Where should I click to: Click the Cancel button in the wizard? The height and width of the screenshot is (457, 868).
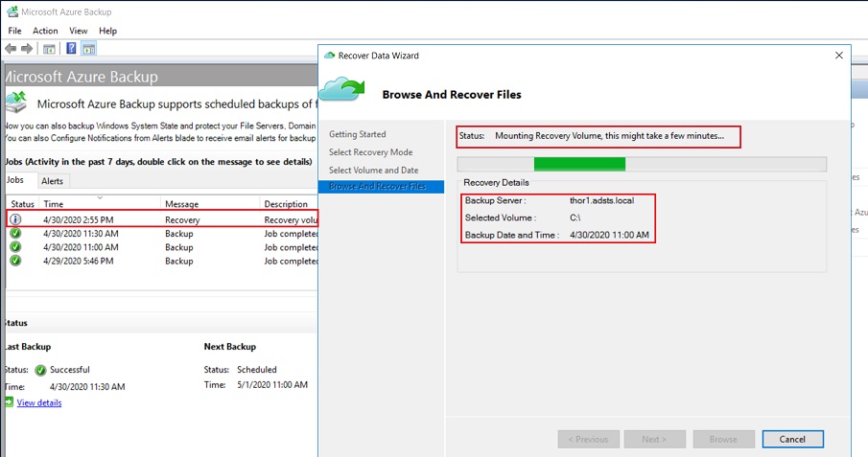(792, 440)
